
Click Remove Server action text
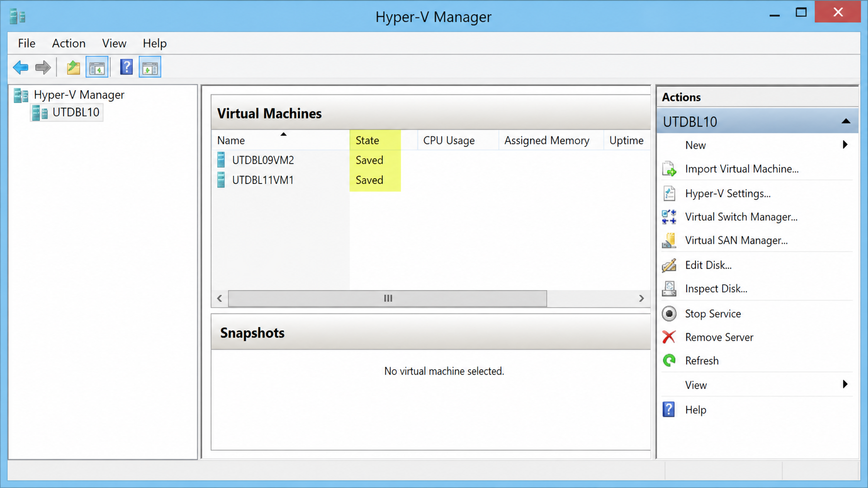pos(719,337)
